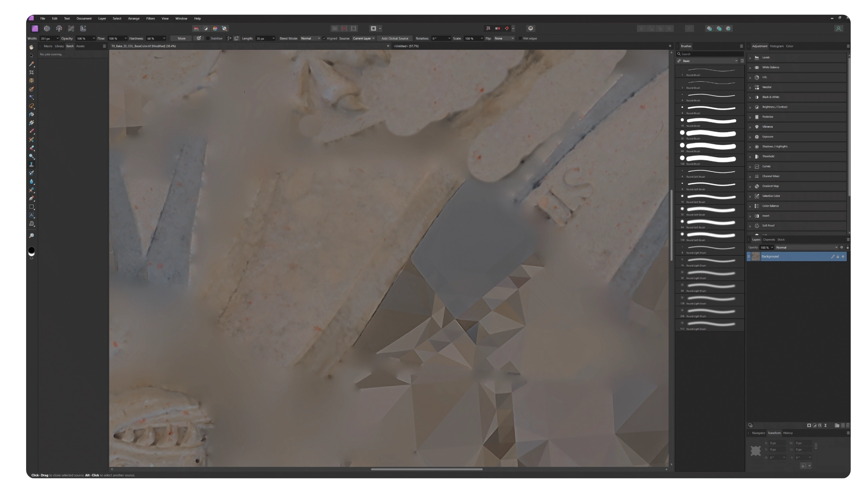Select the Hand (View) tool
Viewport: 868px width, 488px height.
pos(32,47)
